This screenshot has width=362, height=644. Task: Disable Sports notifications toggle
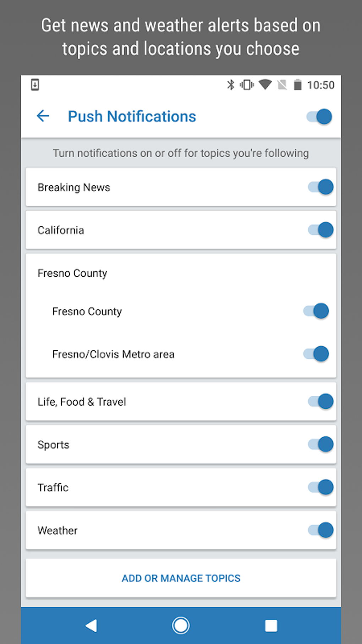click(x=320, y=444)
